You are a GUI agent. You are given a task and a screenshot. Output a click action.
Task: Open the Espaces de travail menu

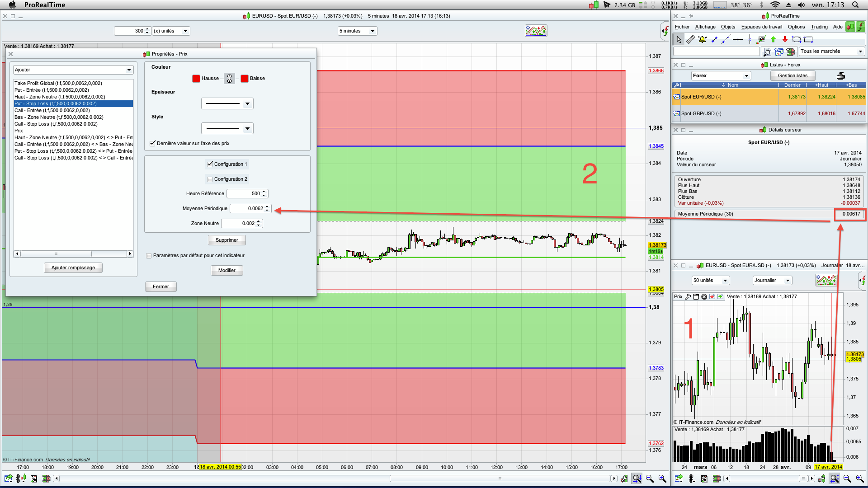[x=761, y=27]
